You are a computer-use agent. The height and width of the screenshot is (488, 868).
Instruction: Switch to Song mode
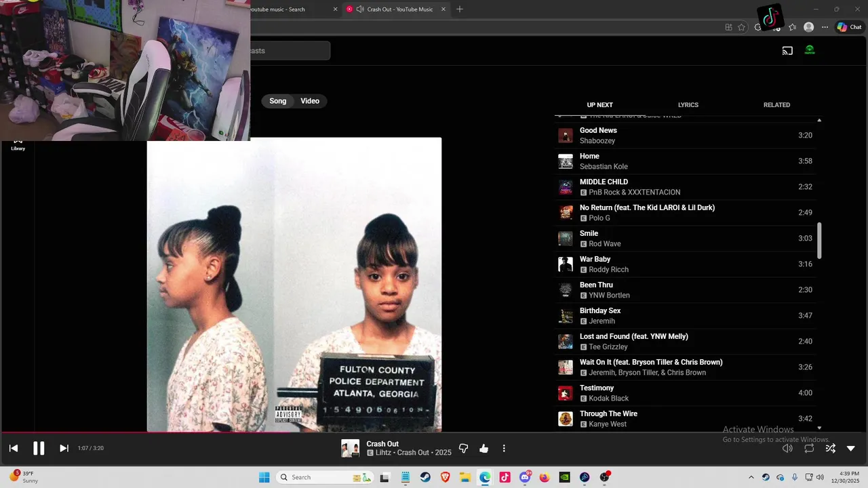(x=278, y=101)
